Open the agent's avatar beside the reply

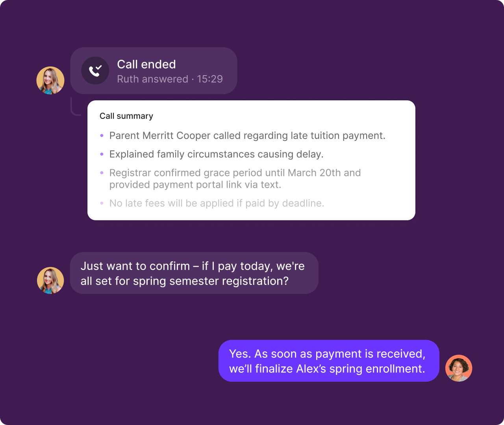click(x=459, y=368)
